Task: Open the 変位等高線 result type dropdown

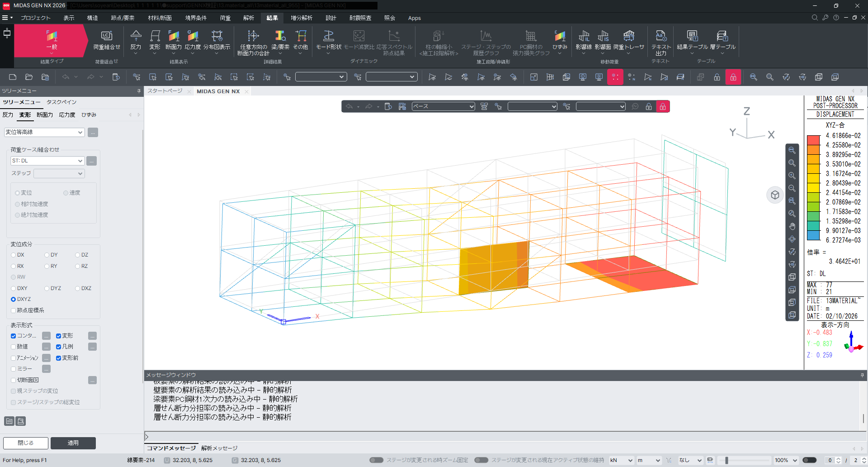Action: click(x=44, y=132)
